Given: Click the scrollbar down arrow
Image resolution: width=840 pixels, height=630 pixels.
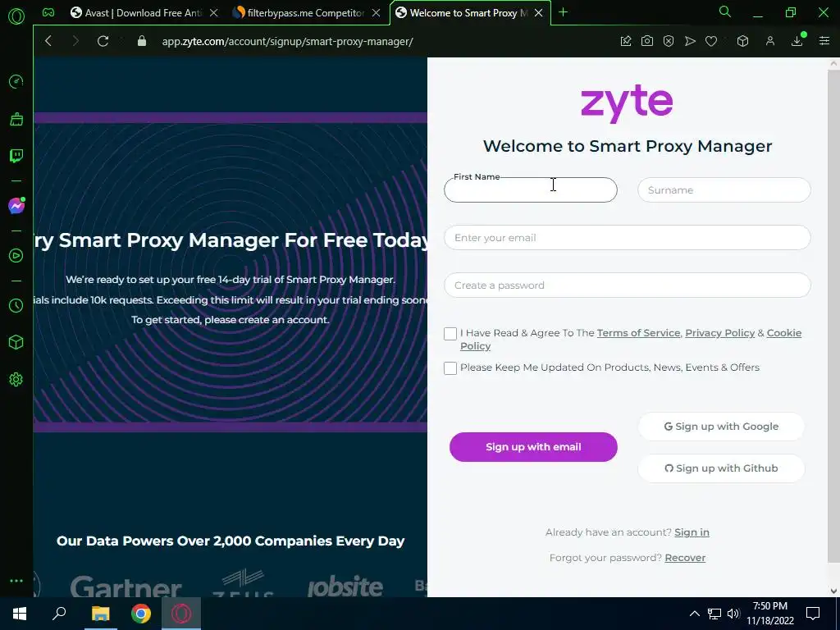Looking at the screenshot, I should point(833,591).
